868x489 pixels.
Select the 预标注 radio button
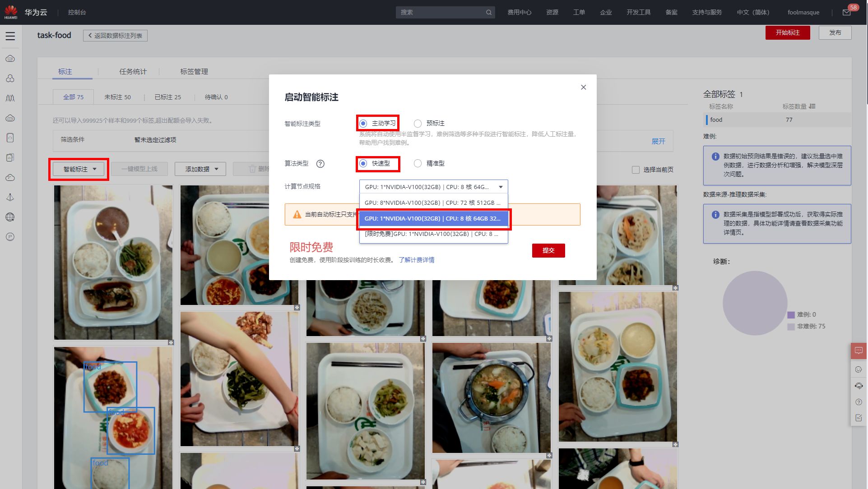click(x=418, y=123)
